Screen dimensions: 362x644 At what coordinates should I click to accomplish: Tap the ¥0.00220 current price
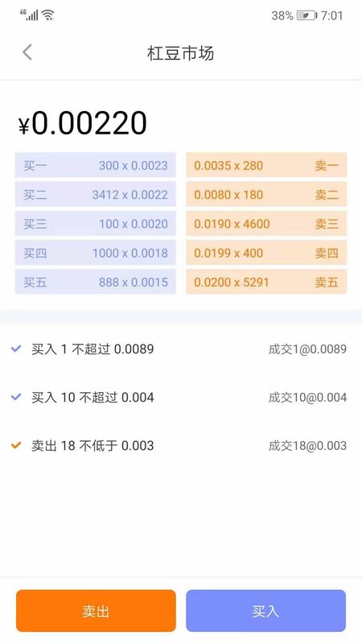point(83,123)
